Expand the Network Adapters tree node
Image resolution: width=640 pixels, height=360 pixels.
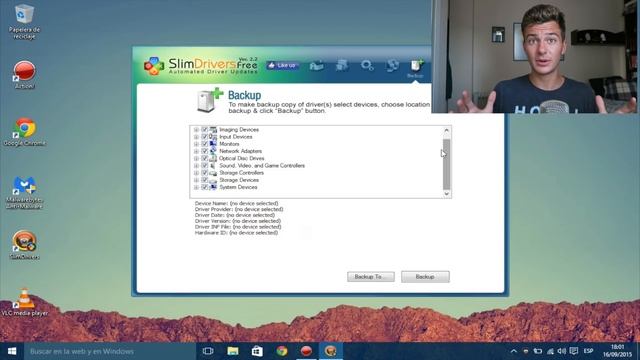196,151
